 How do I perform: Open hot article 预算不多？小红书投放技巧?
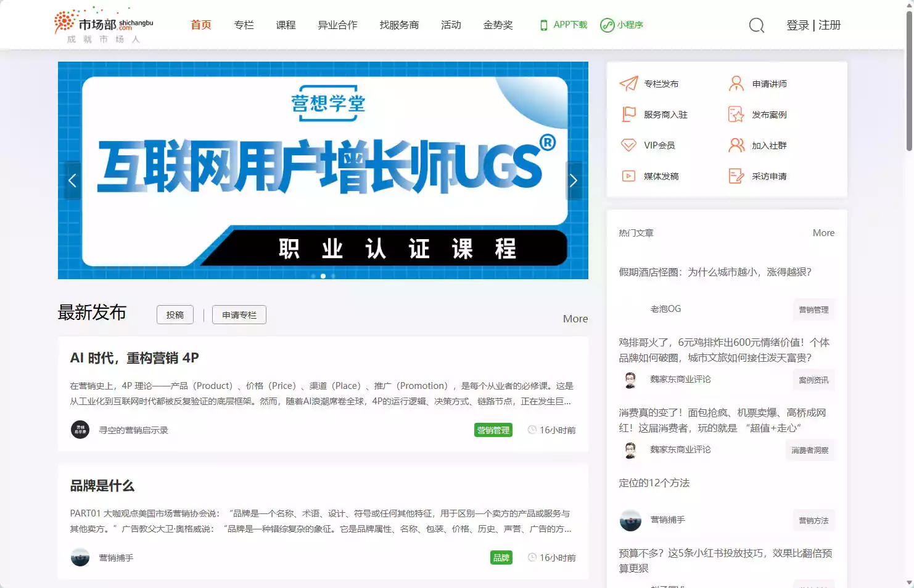(x=726, y=561)
